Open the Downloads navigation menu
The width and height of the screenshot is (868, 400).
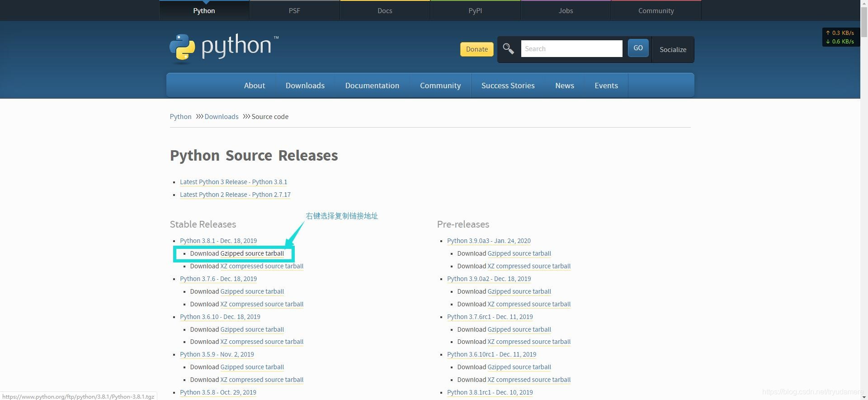pos(305,86)
